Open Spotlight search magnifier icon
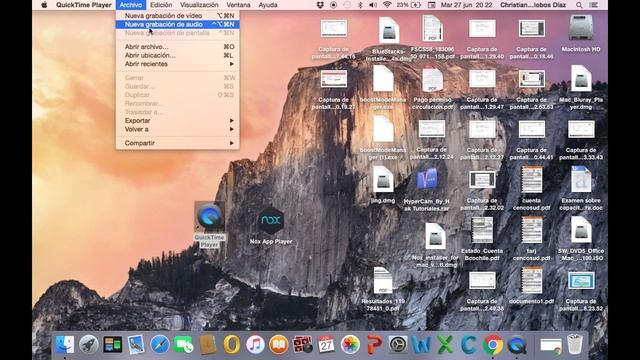 pos(579,5)
